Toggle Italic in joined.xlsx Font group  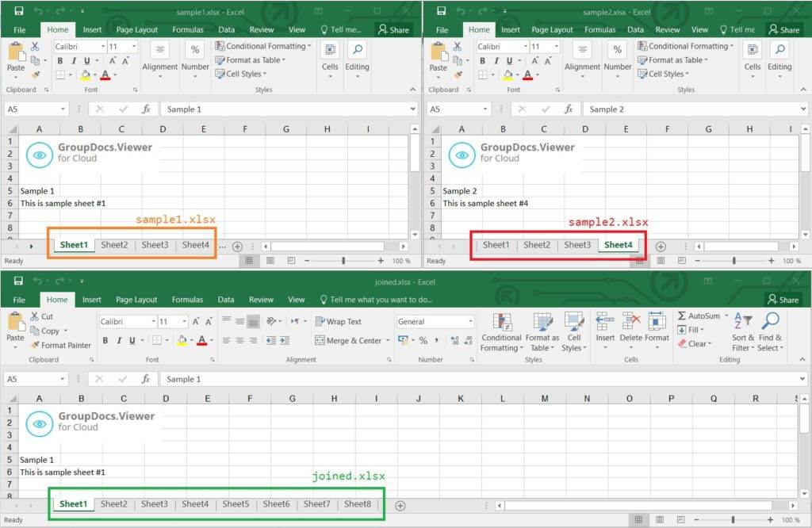[x=119, y=341]
